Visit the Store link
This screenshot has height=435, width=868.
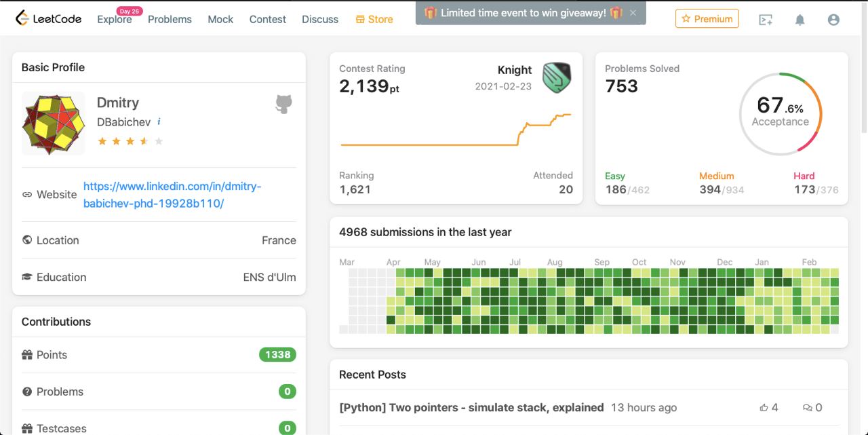pyautogui.click(x=374, y=19)
